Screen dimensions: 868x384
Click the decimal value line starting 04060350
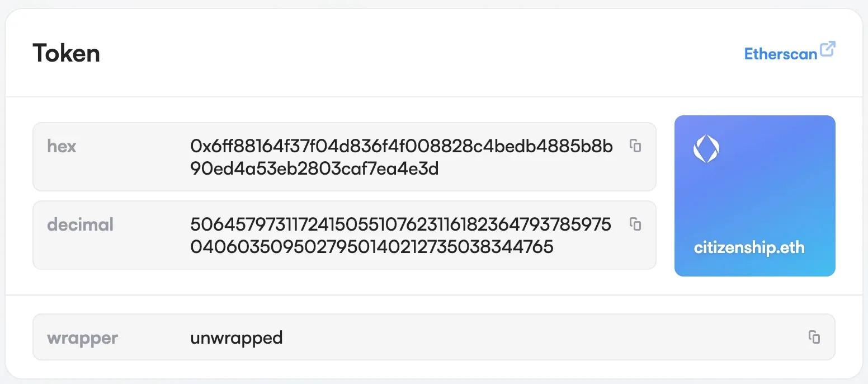371,247
